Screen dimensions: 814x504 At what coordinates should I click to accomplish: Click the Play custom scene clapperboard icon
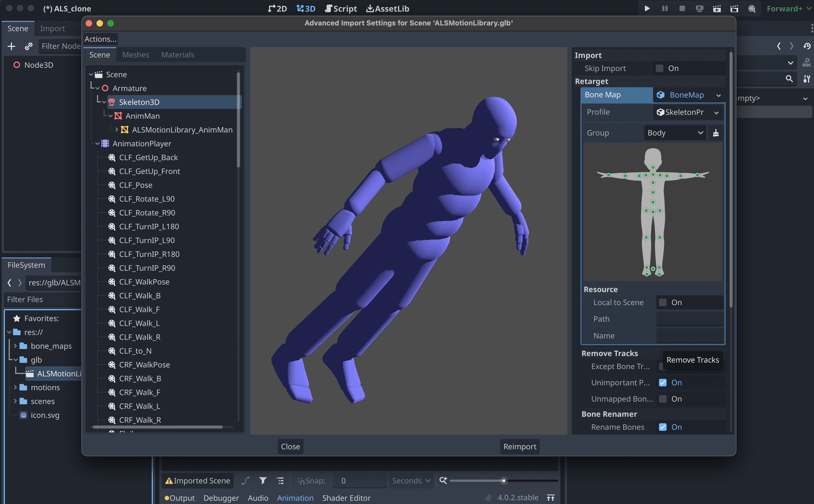734,9
